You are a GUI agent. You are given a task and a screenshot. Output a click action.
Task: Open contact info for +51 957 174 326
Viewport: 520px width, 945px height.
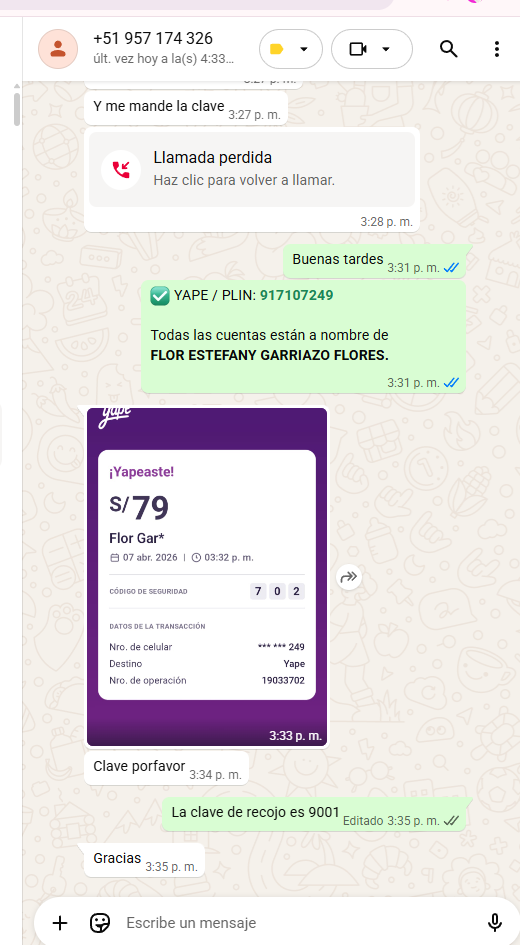[x=153, y=38]
